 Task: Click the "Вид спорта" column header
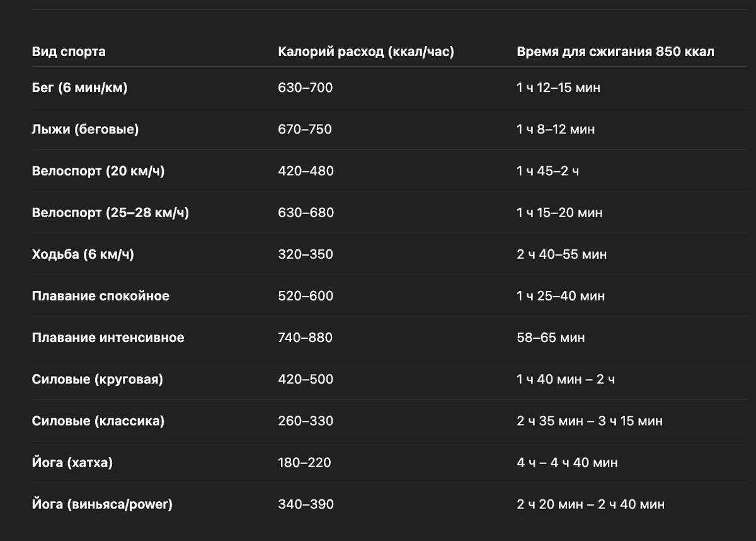[69, 52]
